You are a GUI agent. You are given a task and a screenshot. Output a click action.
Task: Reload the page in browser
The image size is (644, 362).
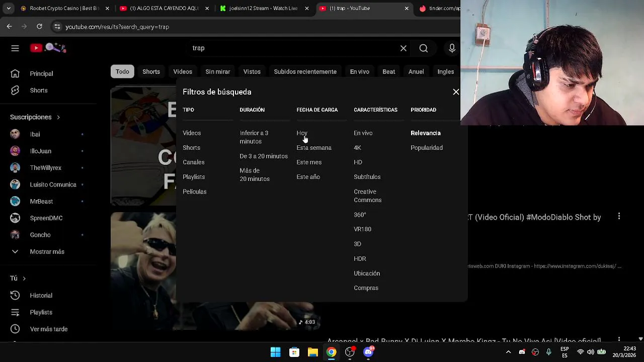(x=39, y=27)
